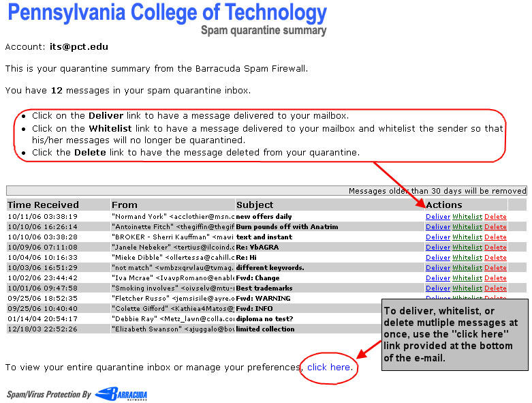Deliver the 'Re: Hi' message
Viewport: 532px width, 403px height.
click(438, 257)
